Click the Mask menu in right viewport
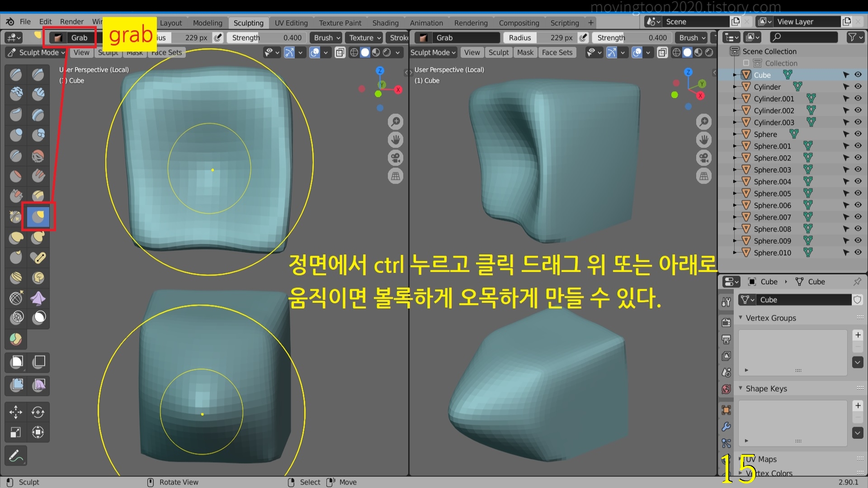Image resolution: width=868 pixels, height=488 pixels. coord(525,52)
